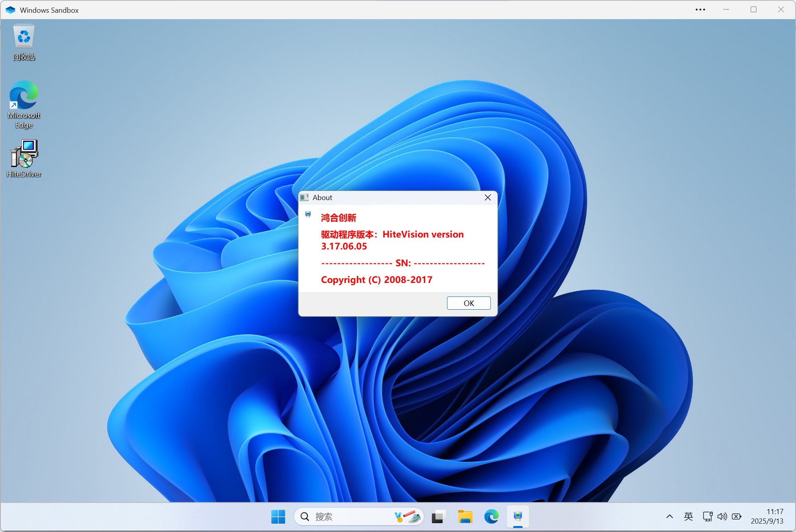Image resolution: width=796 pixels, height=532 pixels.
Task: Select the HiteDriver desktop icon
Action: point(24,158)
